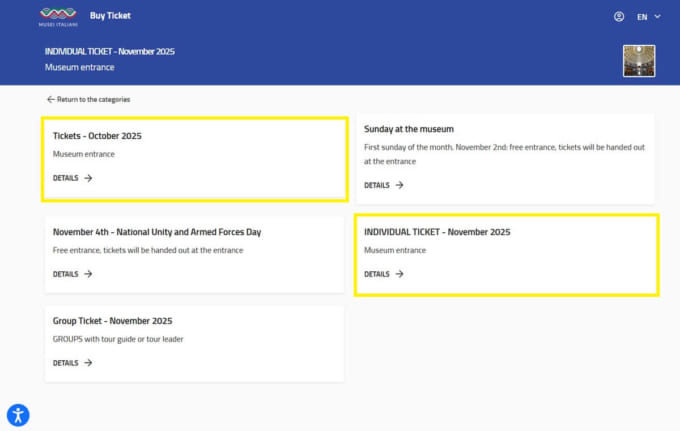
Task: Click the arrow icon in Sunday at the museum
Action: [x=399, y=185]
